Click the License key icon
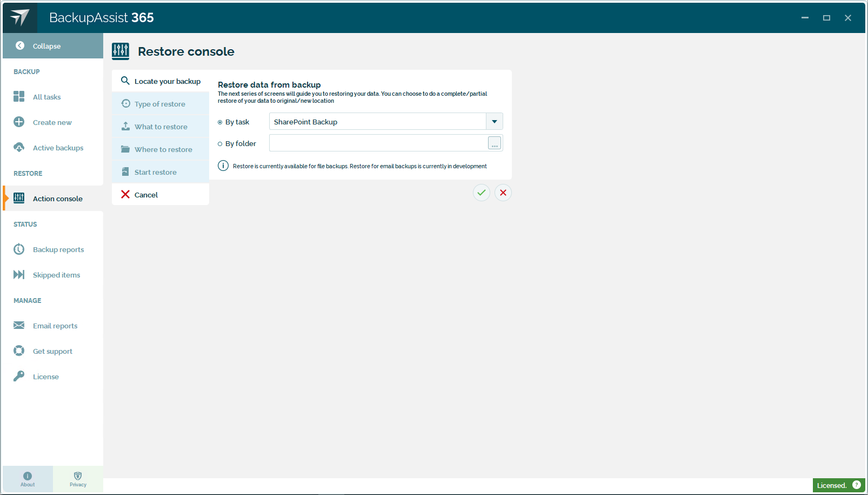The width and height of the screenshot is (868, 495). (19, 376)
